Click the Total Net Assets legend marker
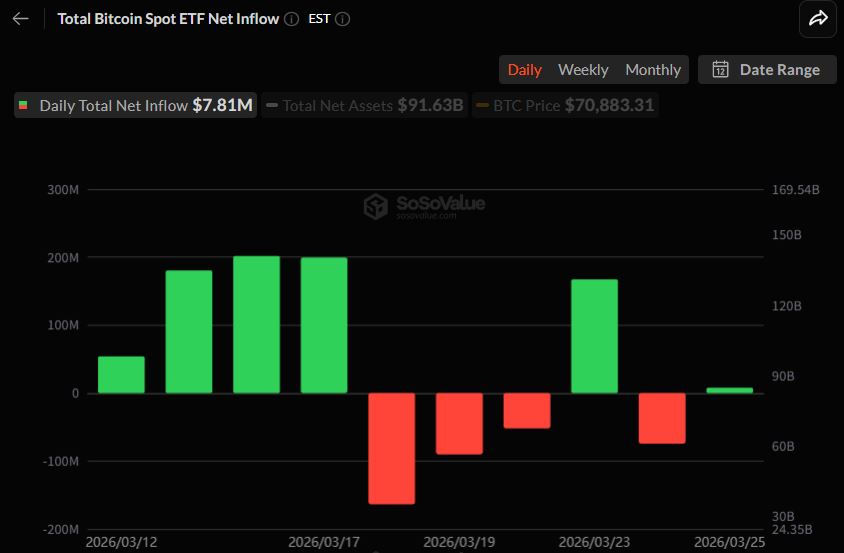The width and height of the screenshot is (844, 553). point(271,105)
